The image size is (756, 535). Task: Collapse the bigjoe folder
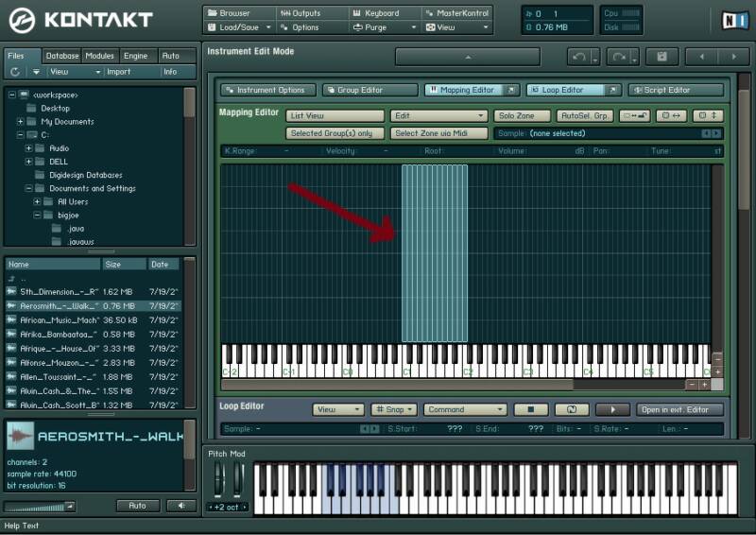(37, 216)
